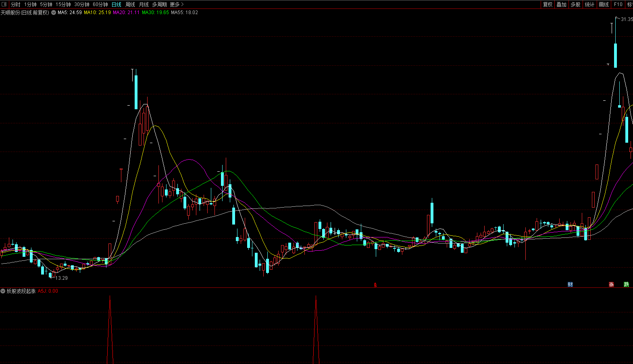The image size is (633, 364).
Task: Click the red 涨 marker icon
Action: click(611, 285)
